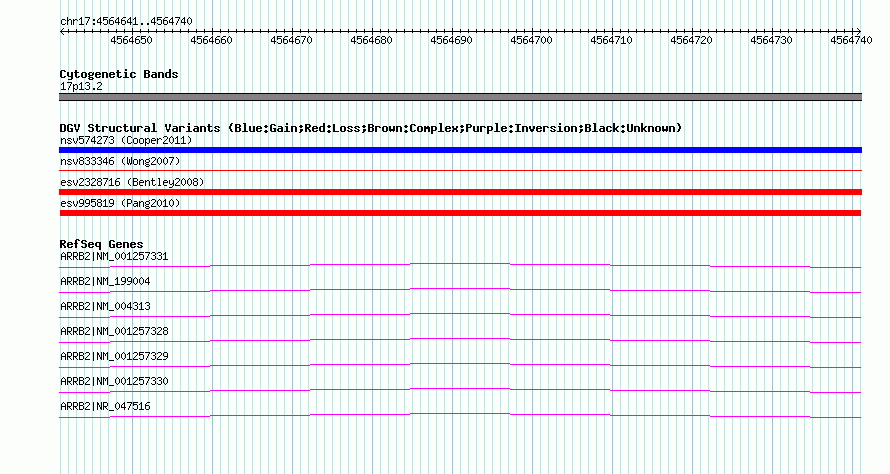Open transcript ARRB2|NM_004313 label

(x=105, y=307)
